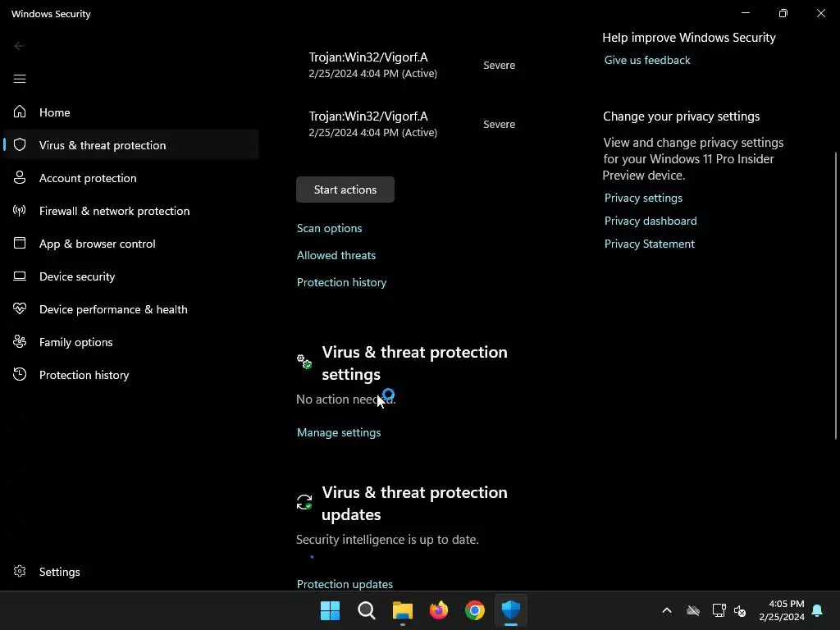The height and width of the screenshot is (630, 840).
Task: Show hidden system tray icons
Action: 667,610
